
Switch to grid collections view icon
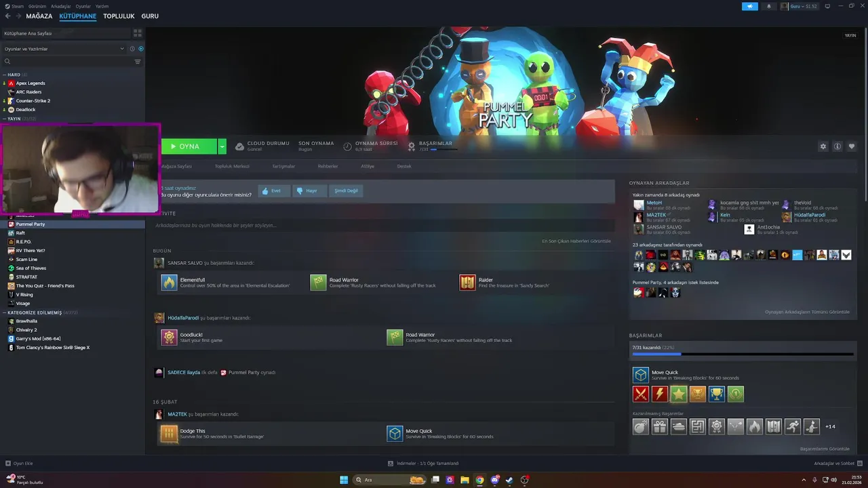point(138,33)
